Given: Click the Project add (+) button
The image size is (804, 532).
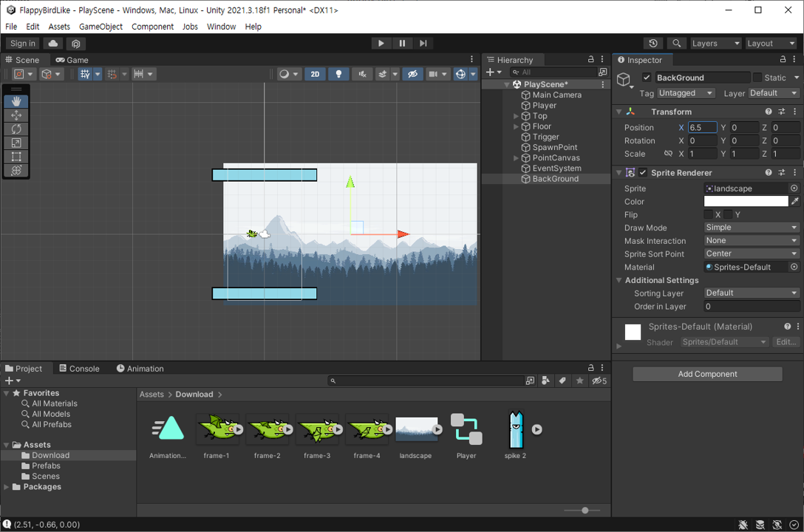Looking at the screenshot, I should tap(12, 381).
